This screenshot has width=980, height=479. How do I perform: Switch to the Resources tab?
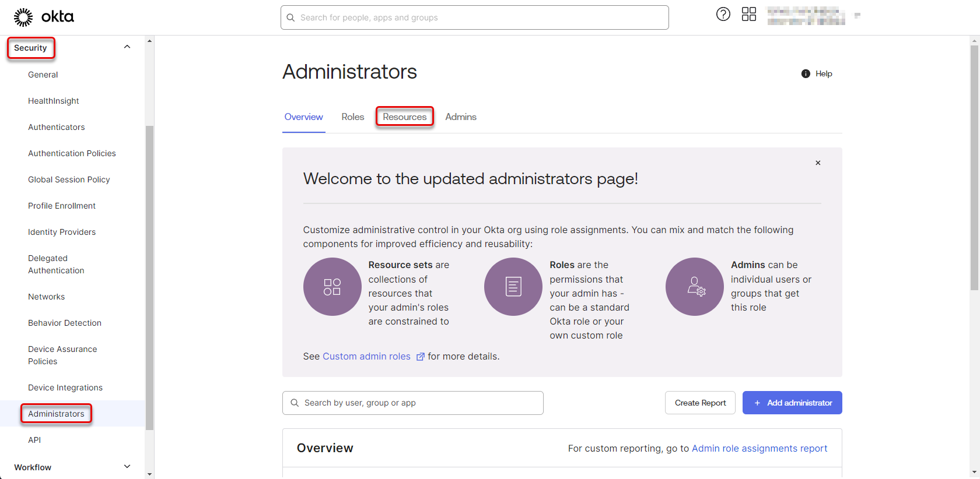(x=404, y=117)
